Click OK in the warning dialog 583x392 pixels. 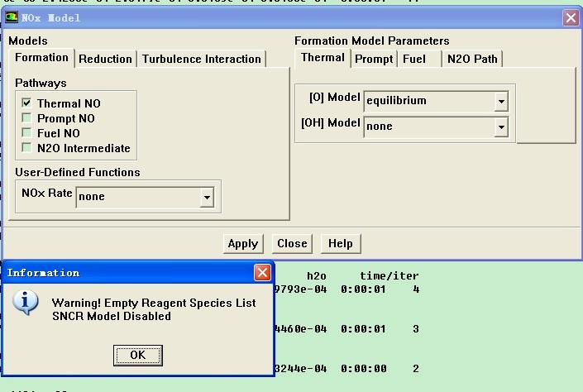click(x=137, y=355)
